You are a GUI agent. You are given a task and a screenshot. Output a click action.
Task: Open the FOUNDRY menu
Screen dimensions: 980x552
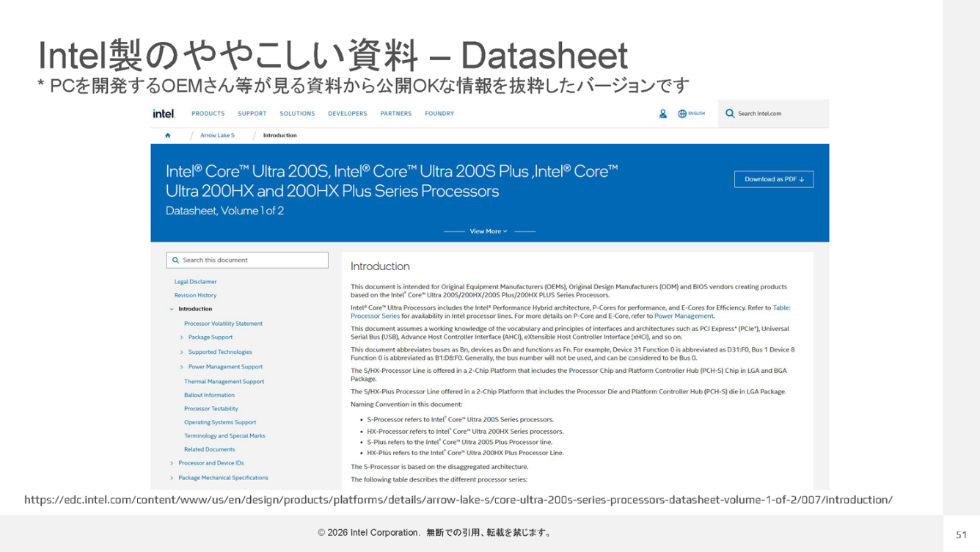point(439,114)
